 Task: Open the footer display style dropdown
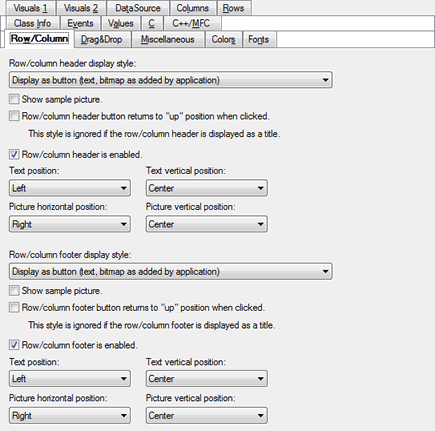point(171,271)
